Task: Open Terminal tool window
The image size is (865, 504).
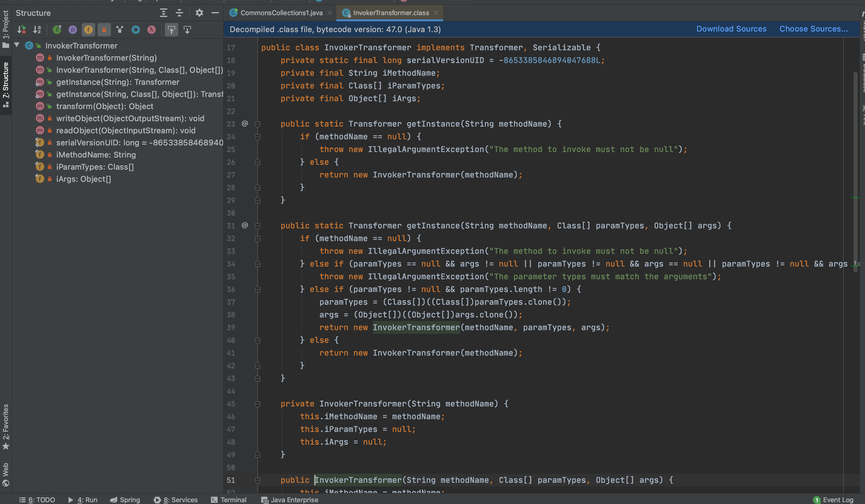Action: tap(228, 499)
